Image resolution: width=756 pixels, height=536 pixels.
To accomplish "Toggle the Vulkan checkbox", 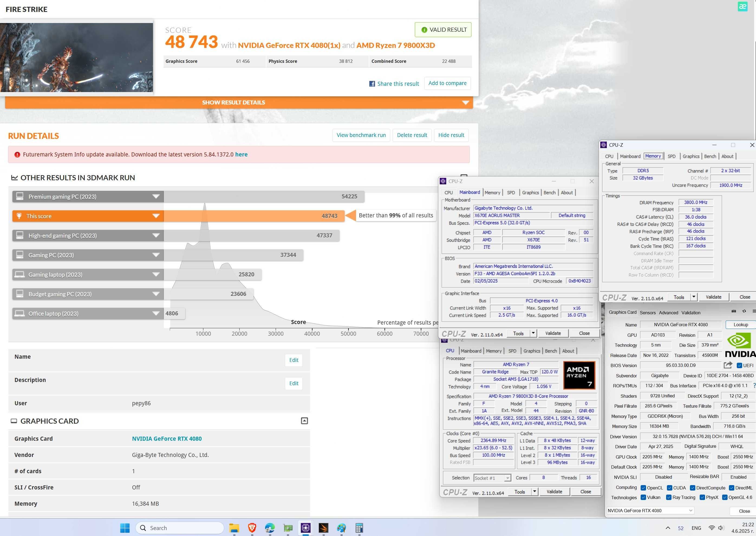I will tap(643, 497).
